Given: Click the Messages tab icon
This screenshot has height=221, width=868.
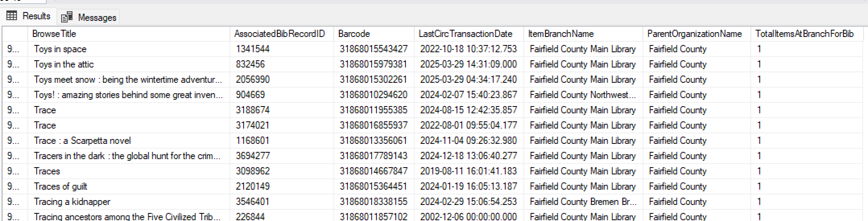Looking at the screenshot, I should coord(67,17).
